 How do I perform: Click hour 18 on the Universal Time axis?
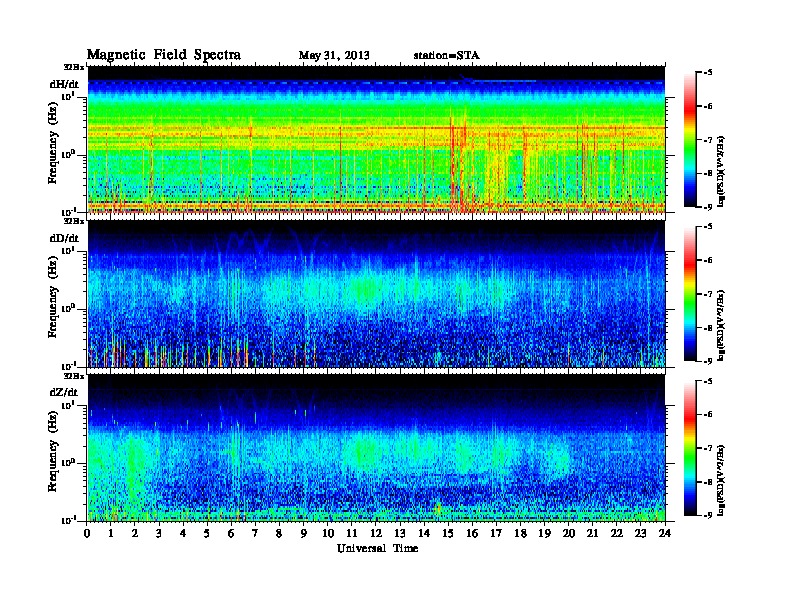click(520, 533)
